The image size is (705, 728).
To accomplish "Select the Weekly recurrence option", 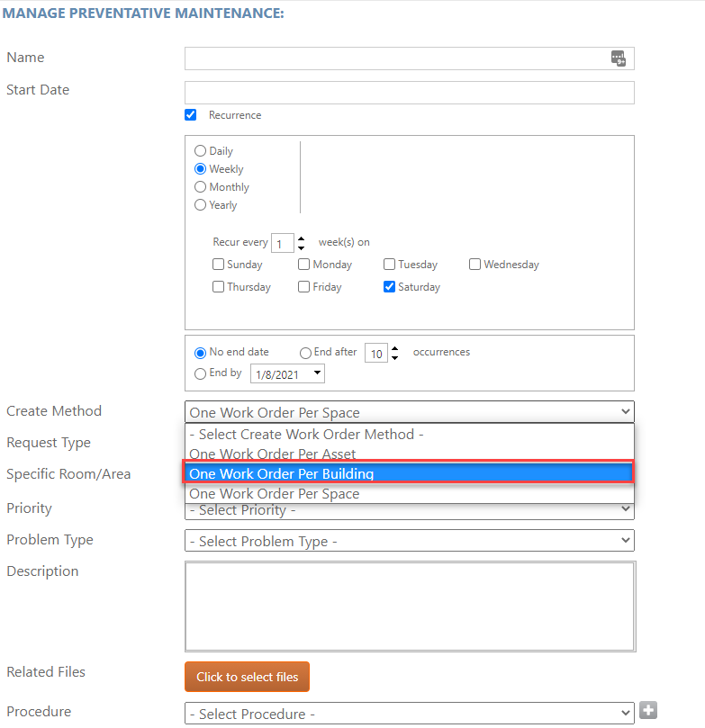I will [x=200, y=169].
